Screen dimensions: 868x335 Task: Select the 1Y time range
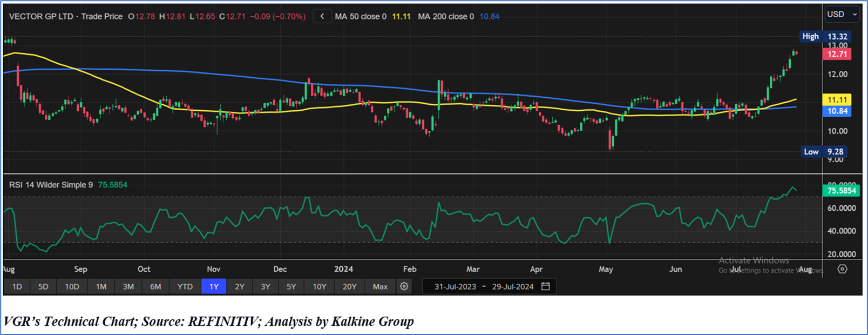214,286
